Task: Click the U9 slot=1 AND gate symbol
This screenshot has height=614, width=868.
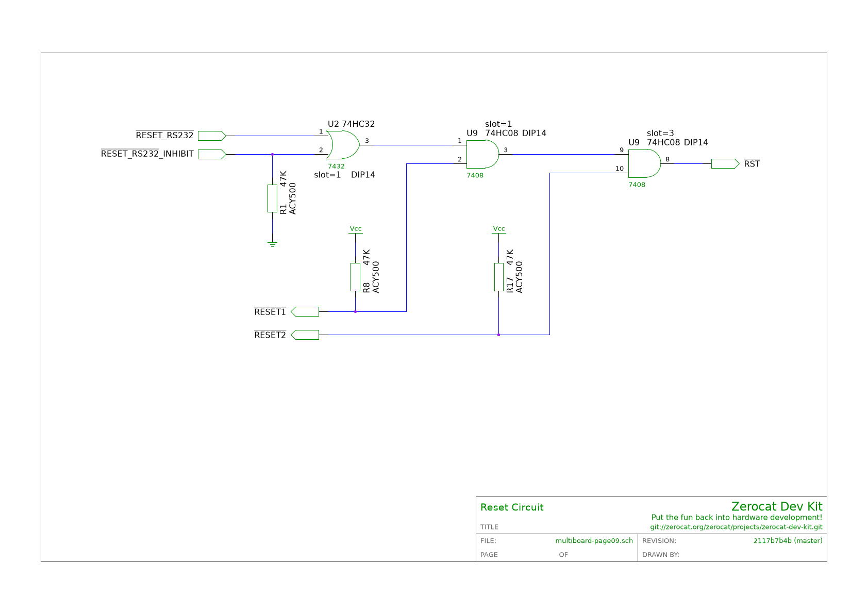Action: [x=483, y=154]
